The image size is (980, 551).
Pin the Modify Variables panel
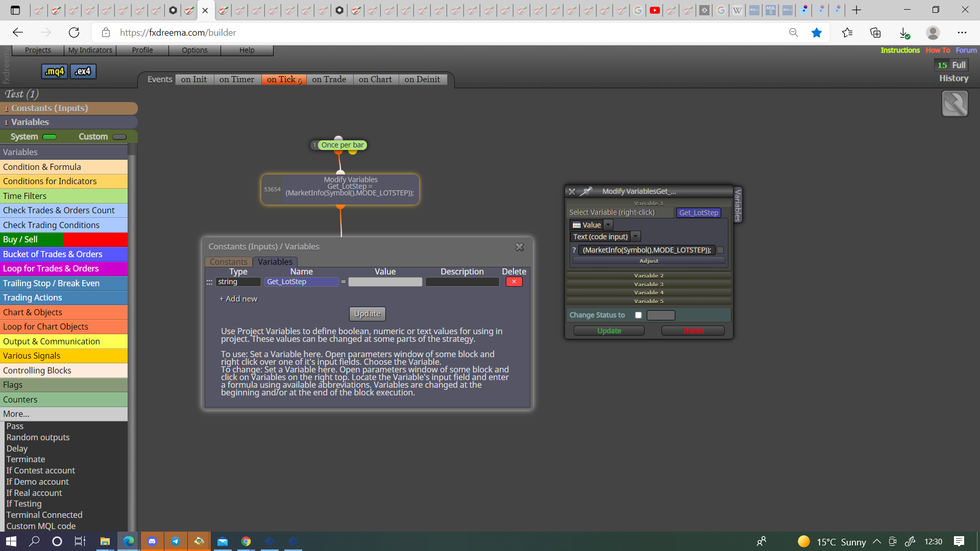(586, 191)
